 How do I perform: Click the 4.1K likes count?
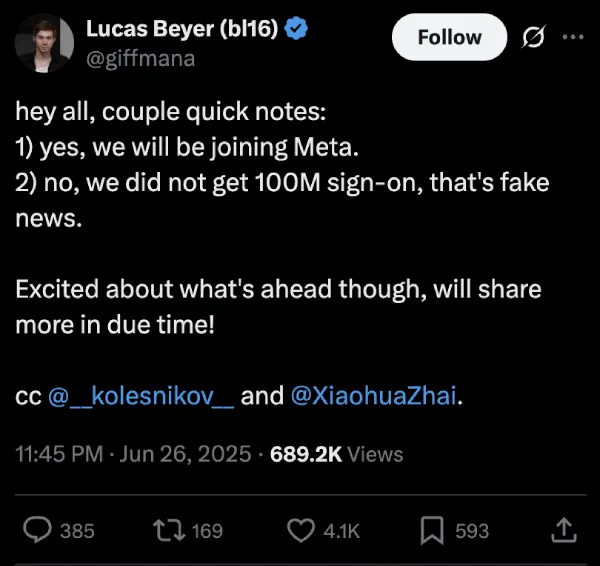[x=341, y=531]
